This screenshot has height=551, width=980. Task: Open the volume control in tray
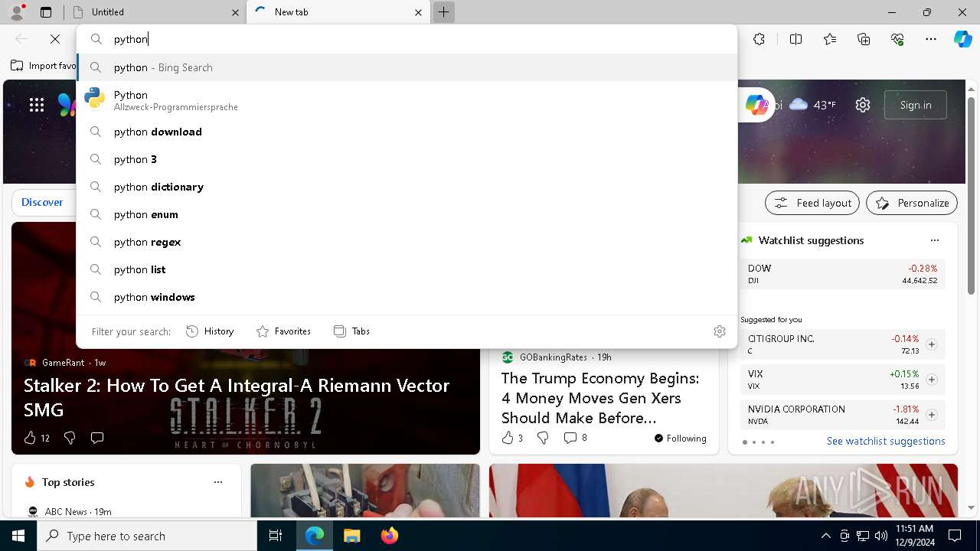tap(881, 536)
